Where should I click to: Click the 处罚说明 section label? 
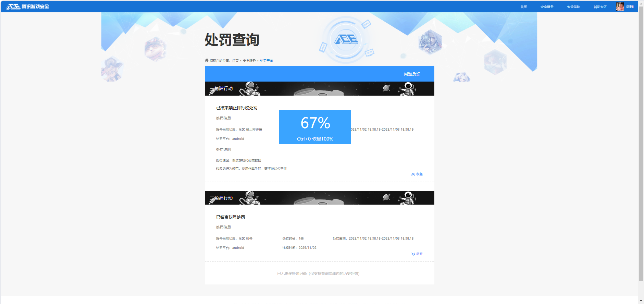(223, 149)
